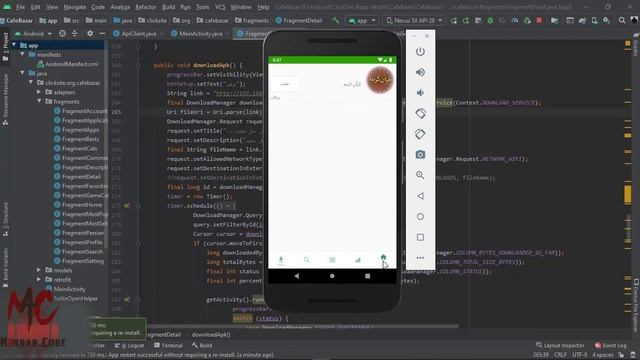The width and height of the screenshot is (640, 360).
Task: Open the Android project view dropdown
Action: [x=33, y=33]
